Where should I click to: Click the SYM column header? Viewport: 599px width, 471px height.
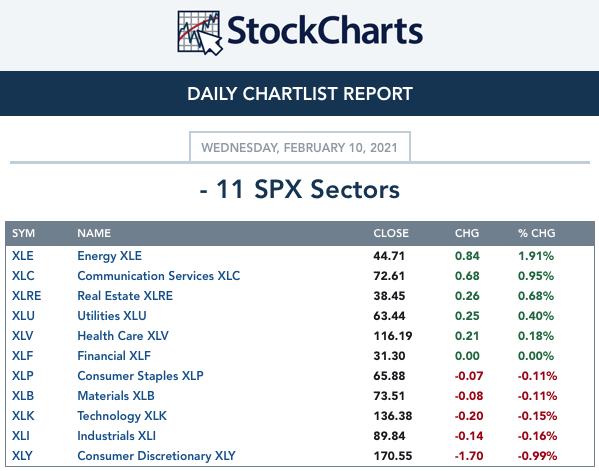point(23,233)
